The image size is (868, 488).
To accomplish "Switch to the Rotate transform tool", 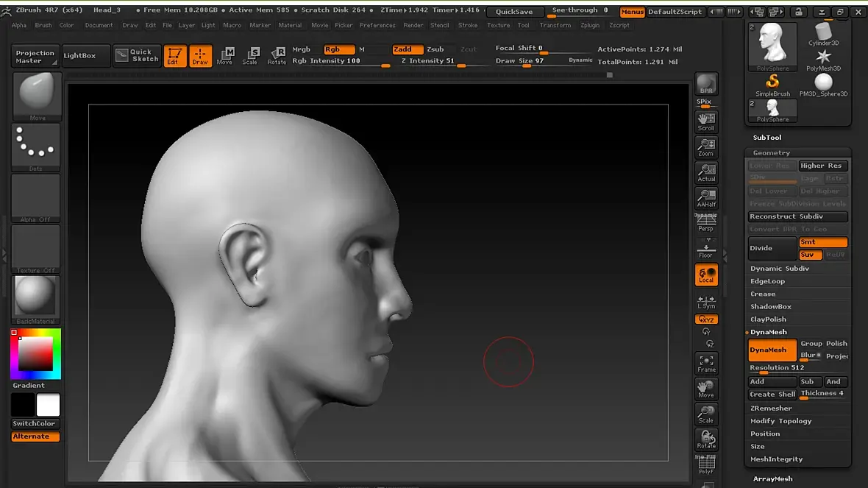I will 277,56.
